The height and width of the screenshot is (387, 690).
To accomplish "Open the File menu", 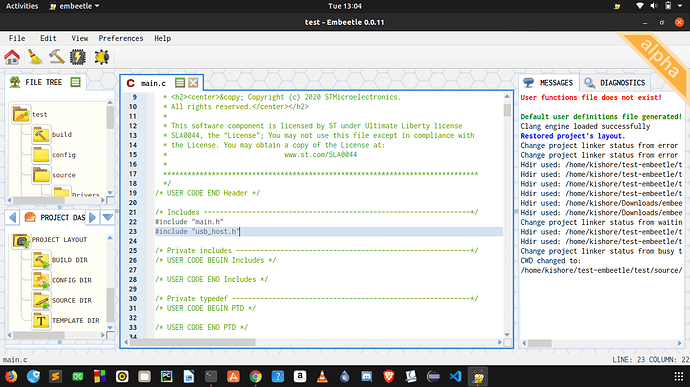I will click(17, 38).
